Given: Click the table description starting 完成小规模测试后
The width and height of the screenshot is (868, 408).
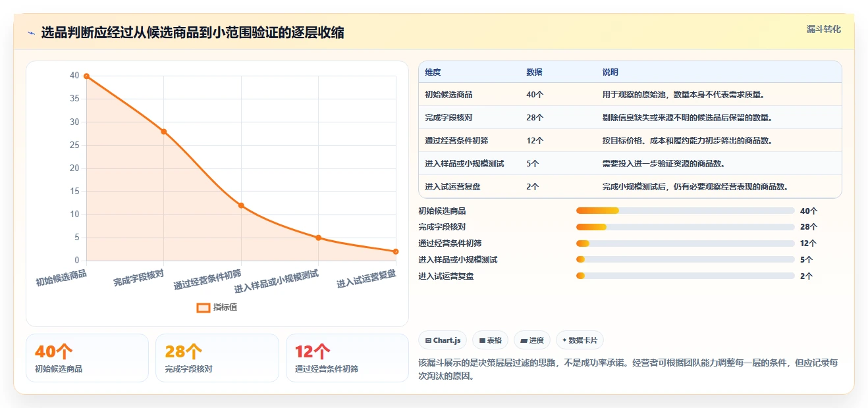Looking at the screenshot, I should click(695, 186).
